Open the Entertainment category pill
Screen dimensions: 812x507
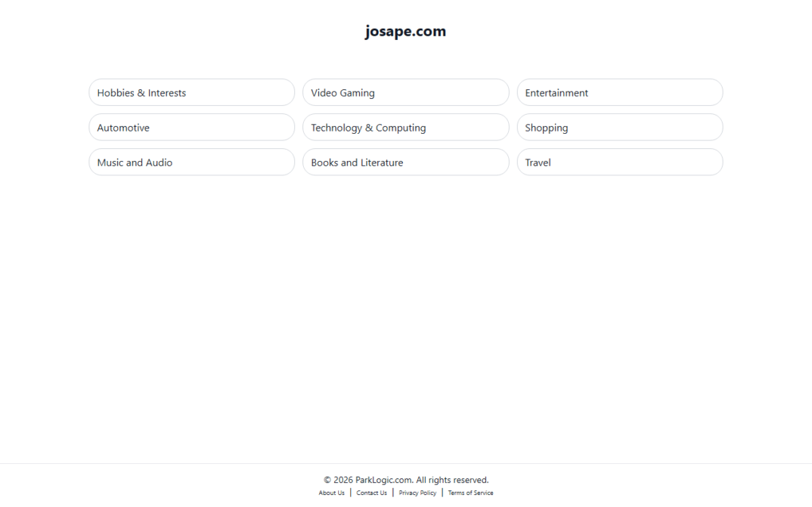[x=620, y=93]
